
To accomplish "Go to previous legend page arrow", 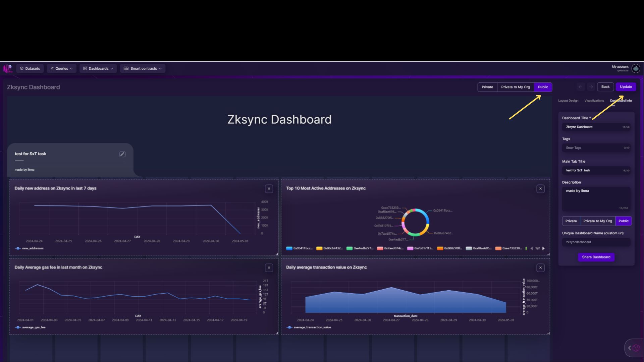I will (532, 248).
